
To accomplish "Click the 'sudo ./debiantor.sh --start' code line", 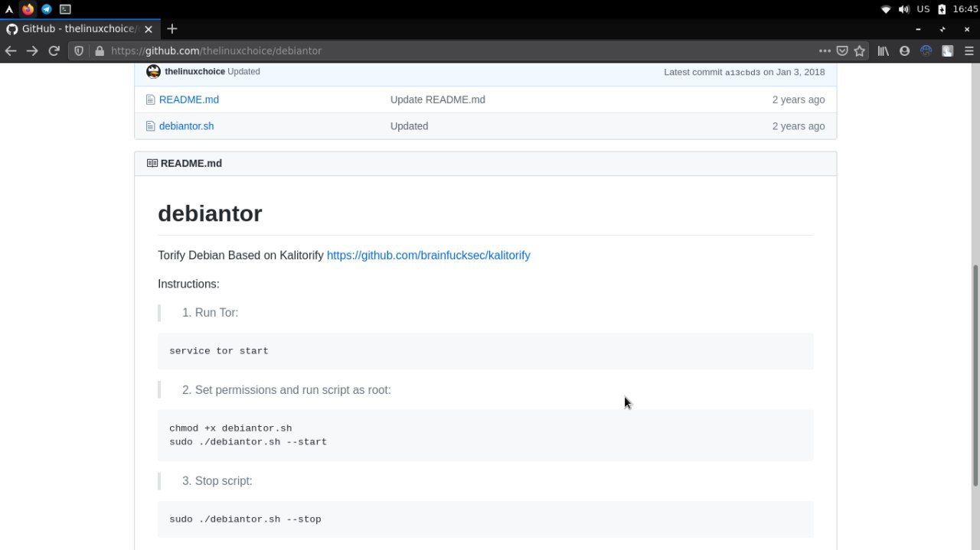I will point(248,442).
